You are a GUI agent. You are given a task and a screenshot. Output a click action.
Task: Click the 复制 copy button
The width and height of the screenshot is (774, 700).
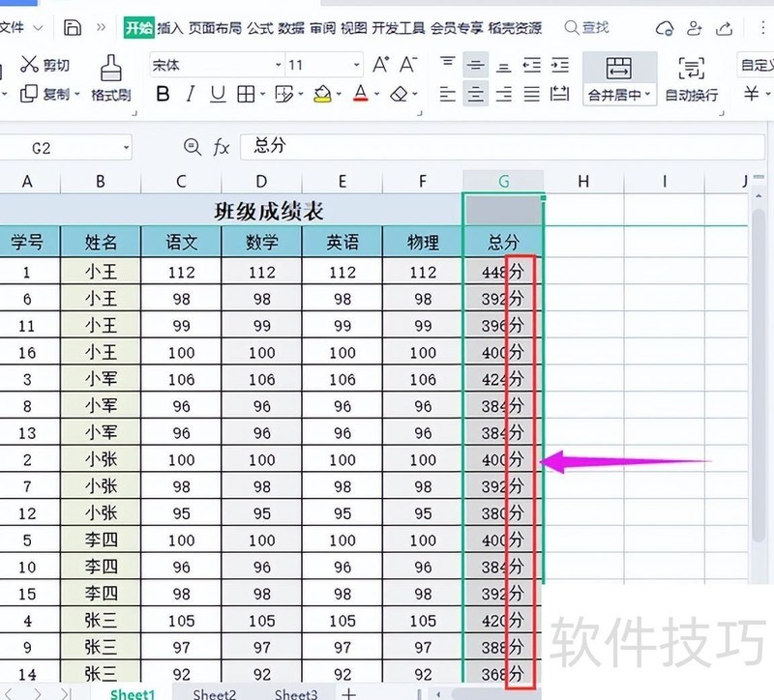click(x=44, y=94)
